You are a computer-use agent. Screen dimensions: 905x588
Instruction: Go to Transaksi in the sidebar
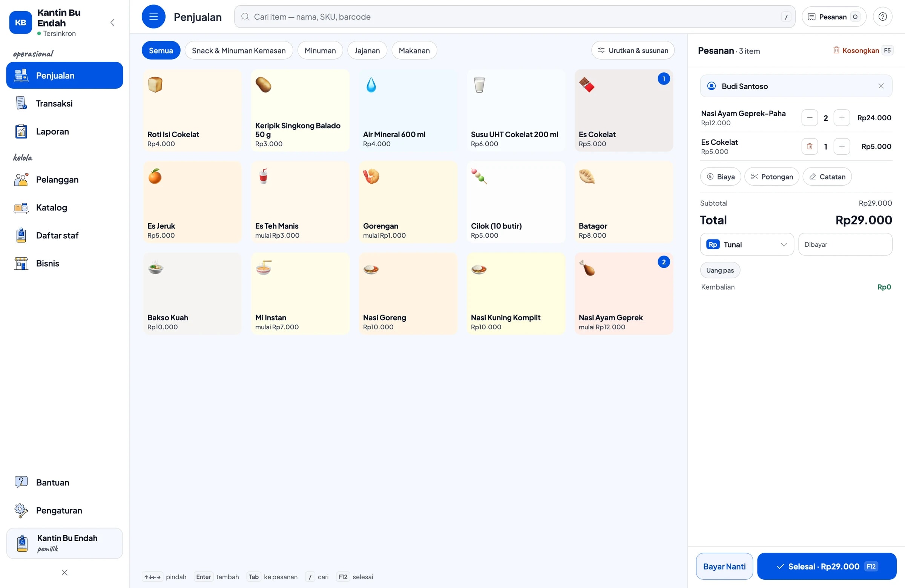pyautogui.click(x=64, y=103)
